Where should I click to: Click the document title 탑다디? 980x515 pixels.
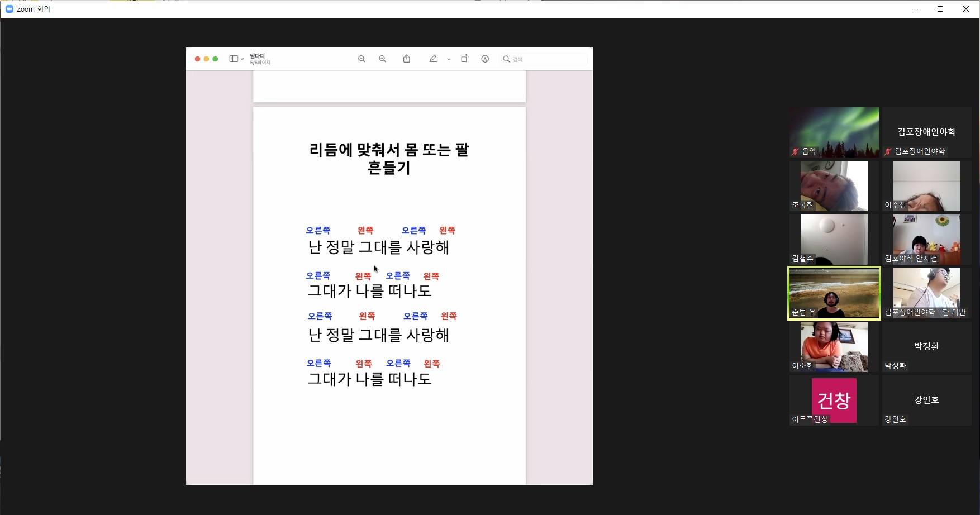(258, 56)
